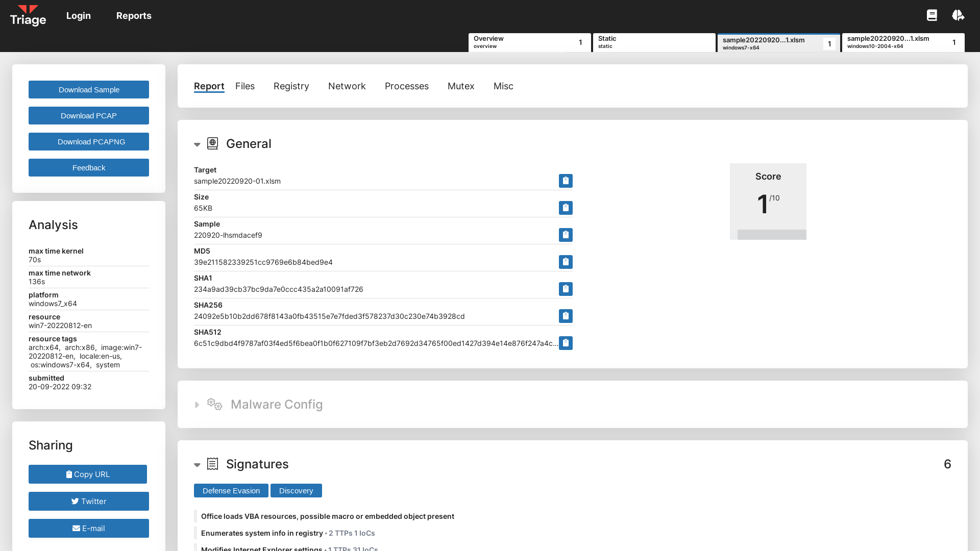
Task: Open the 2 TTPs 1 IoCs link
Action: pos(351,533)
